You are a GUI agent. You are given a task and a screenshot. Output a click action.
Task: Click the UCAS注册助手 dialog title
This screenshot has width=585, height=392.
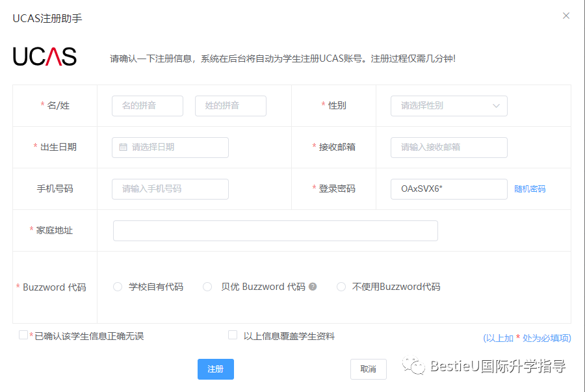click(x=47, y=18)
